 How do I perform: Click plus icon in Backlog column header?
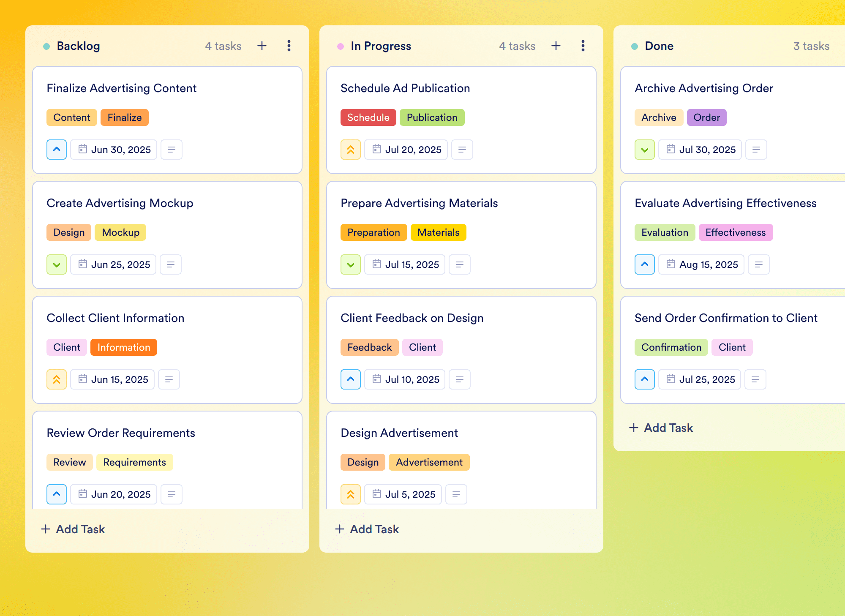point(262,46)
